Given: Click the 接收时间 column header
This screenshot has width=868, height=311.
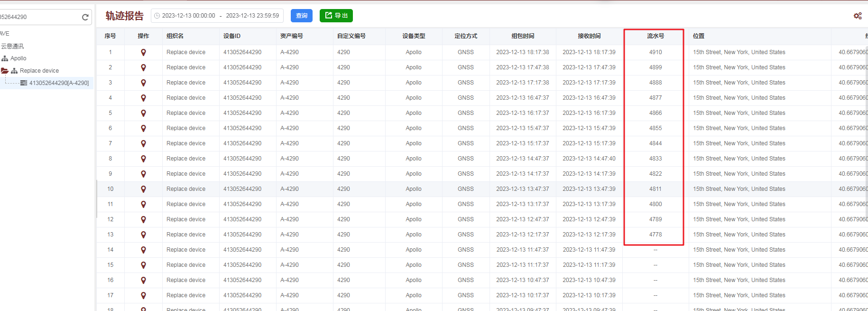Looking at the screenshot, I should [589, 36].
